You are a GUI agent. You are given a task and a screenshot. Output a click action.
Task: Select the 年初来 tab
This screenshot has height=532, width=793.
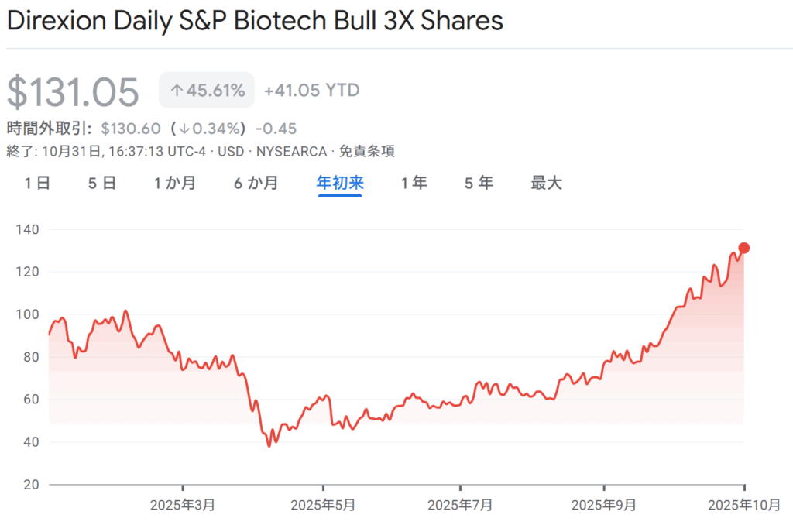coord(340,184)
